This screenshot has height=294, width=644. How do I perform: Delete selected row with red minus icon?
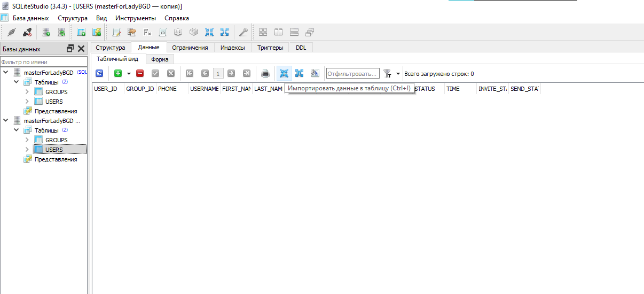coord(140,73)
